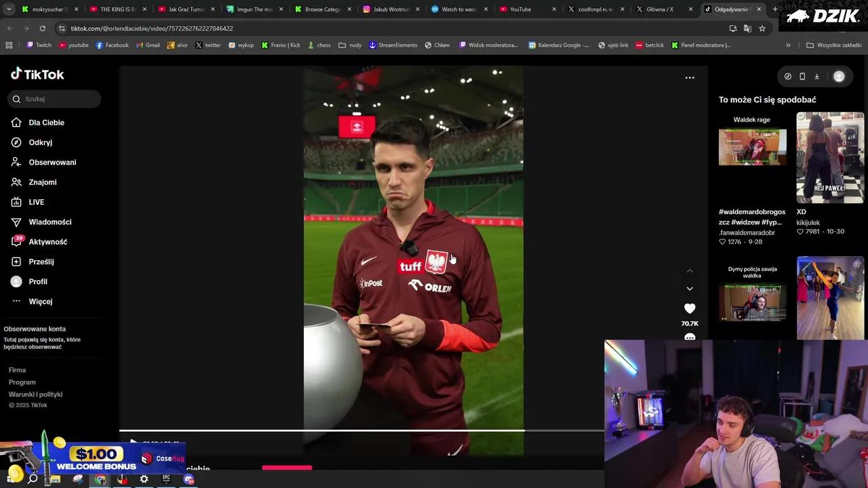Like the video with heart icon
868x488 pixels.
click(x=690, y=308)
